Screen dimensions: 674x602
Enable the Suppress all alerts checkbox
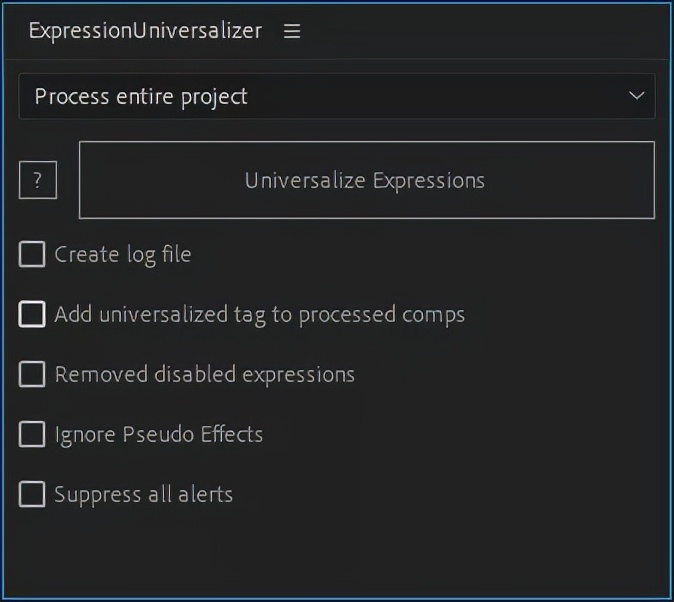[32, 494]
